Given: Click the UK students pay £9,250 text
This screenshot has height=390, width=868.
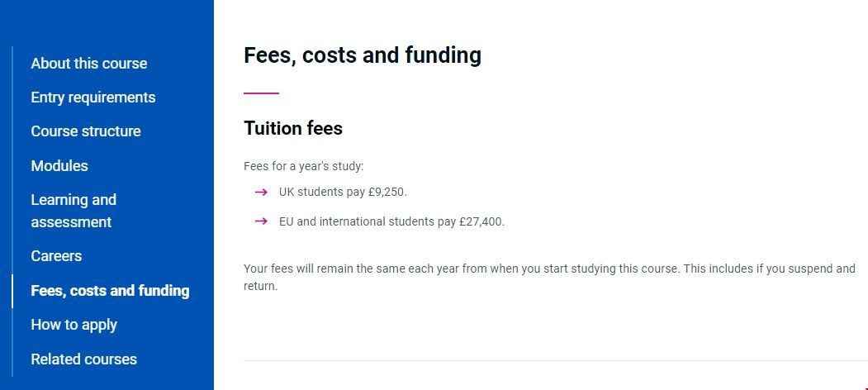Looking at the screenshot, I should coord(343,192).
